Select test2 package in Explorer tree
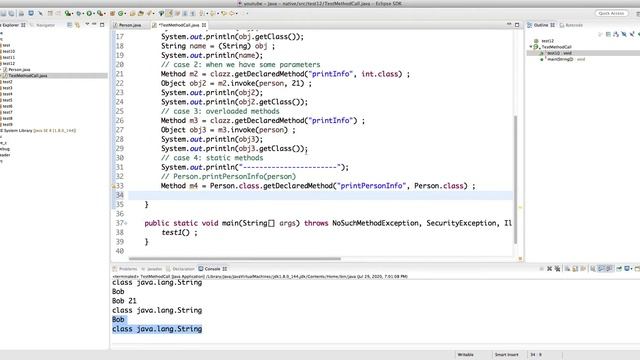 (x=7, y=82)
